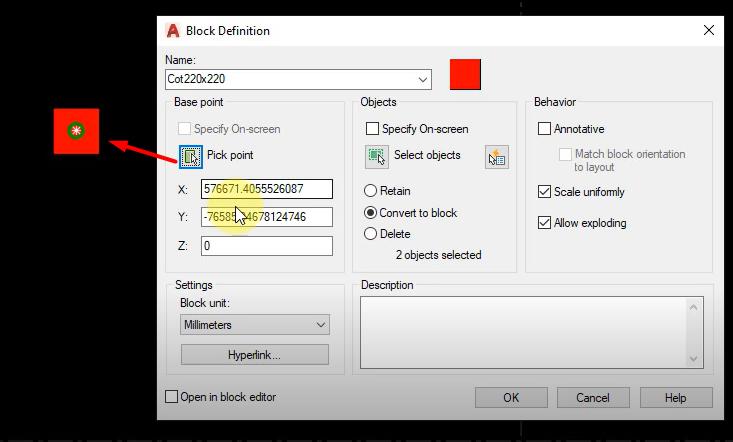Click the Z coordinate input field

266,246
